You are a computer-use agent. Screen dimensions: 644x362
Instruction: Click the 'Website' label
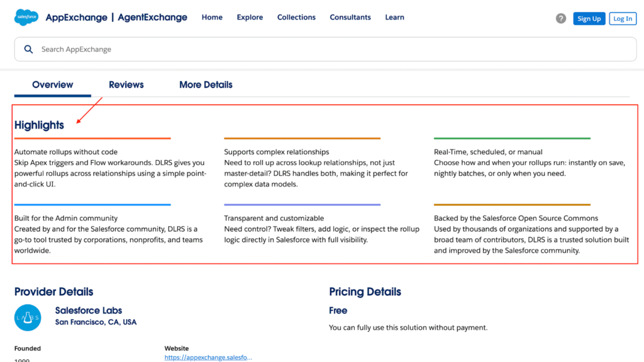(177, 348)
